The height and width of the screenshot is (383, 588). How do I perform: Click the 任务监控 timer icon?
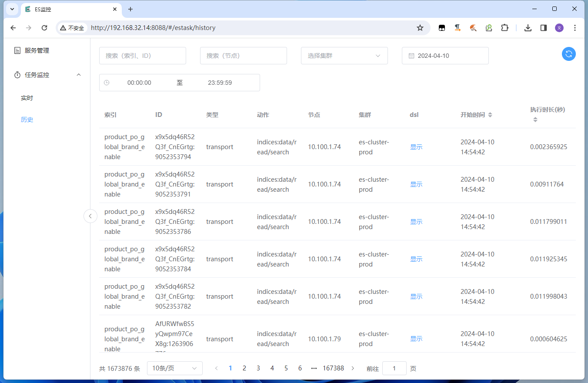17,75
